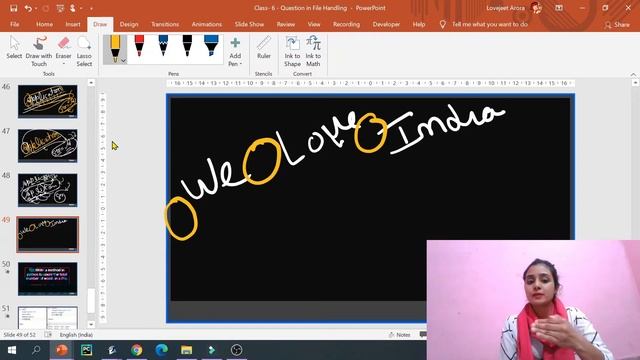Image resolution: width=640 pixels, height=360 pixels.
Task: Click the Save icon in quick access toolbar
Action: 13,8
